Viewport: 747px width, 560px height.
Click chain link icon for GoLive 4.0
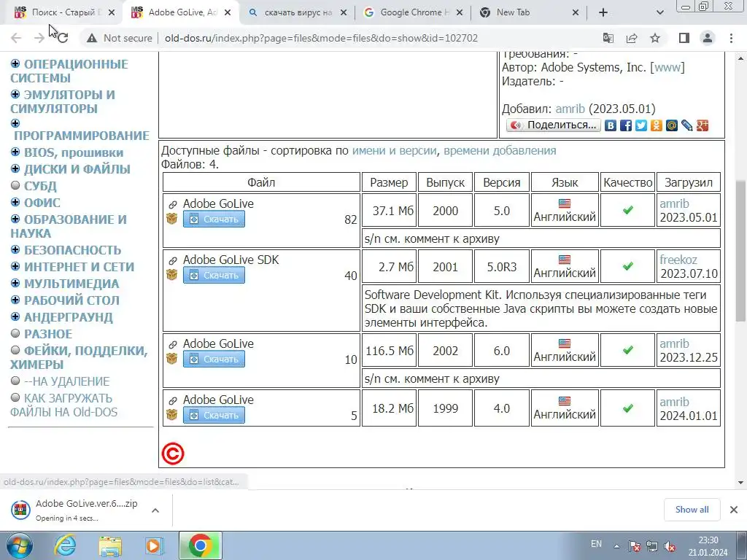pyautogui.click(x=172, y=400)
